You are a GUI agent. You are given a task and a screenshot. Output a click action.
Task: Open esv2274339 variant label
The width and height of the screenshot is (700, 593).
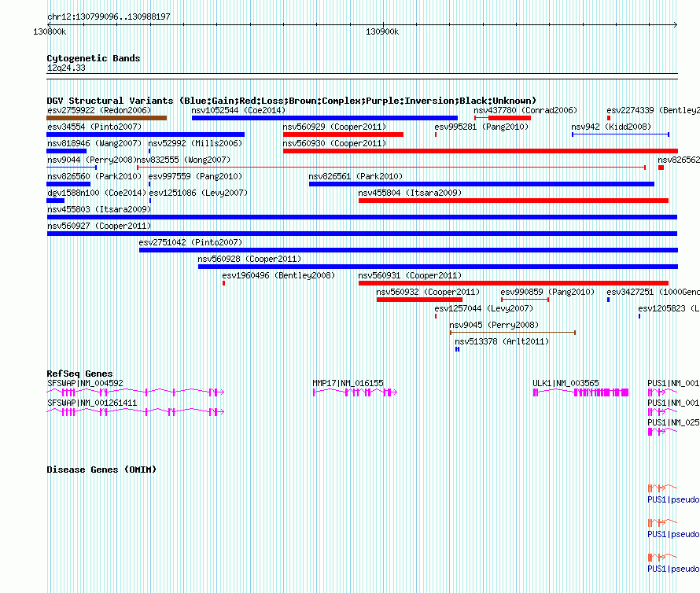[653, 110]
